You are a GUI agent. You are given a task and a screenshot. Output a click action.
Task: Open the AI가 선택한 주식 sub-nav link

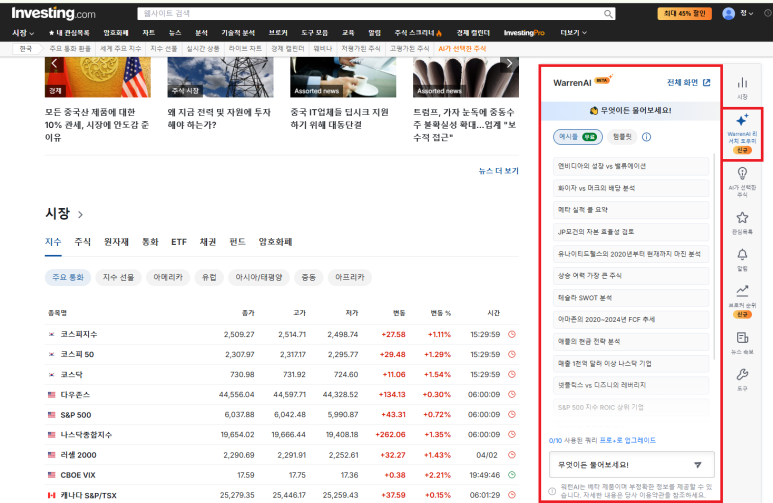click(462, 49)
